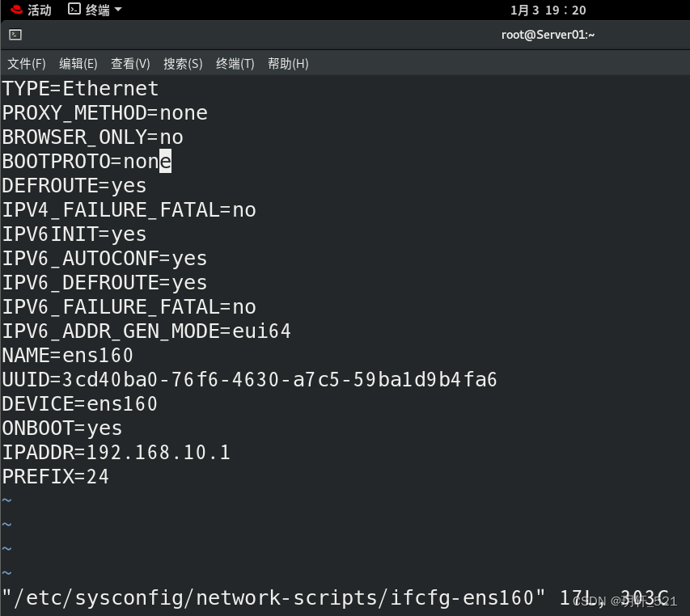Open the 活动 Activities overview
690x616 pixels.
[32, 10]
